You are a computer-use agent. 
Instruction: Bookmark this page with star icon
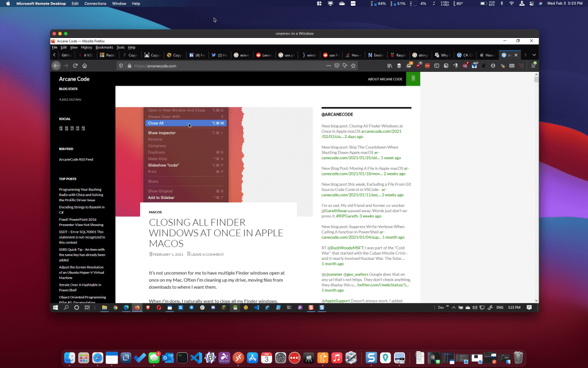coord(354,66)
